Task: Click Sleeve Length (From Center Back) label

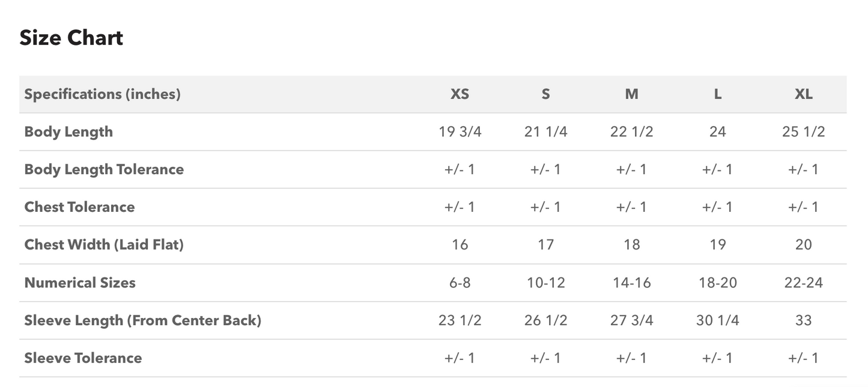Action: 142,320
